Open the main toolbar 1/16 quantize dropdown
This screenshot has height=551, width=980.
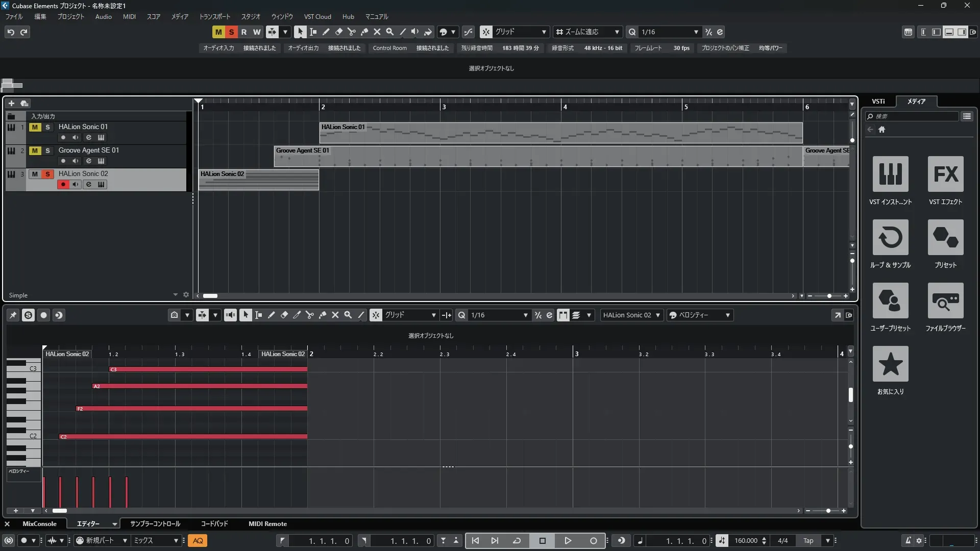pyautogui.click(x=696, y=32)
